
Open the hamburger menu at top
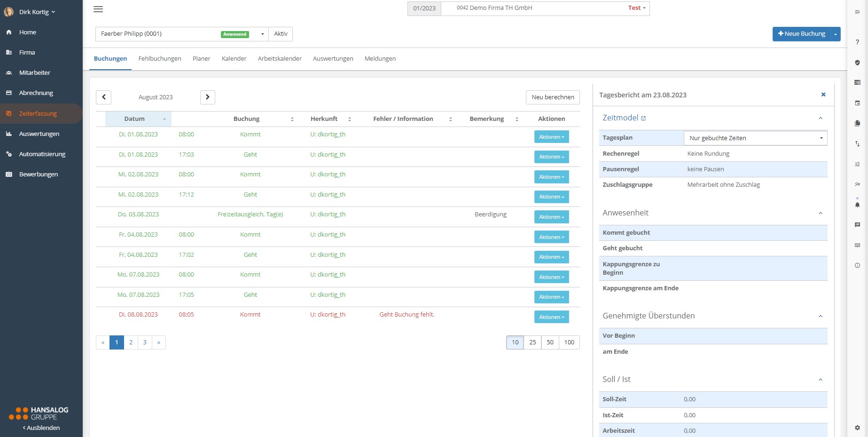(98, 9)
